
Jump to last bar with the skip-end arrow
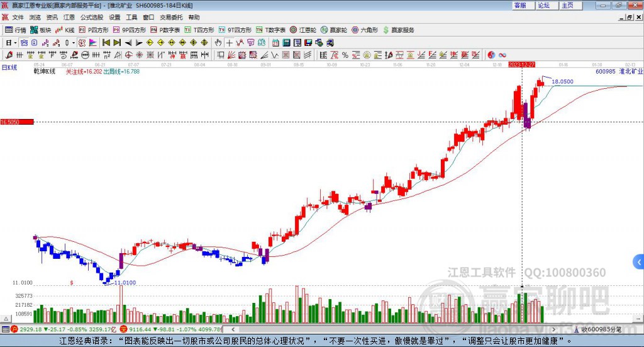pyautogui.click(x=117, y=42)
